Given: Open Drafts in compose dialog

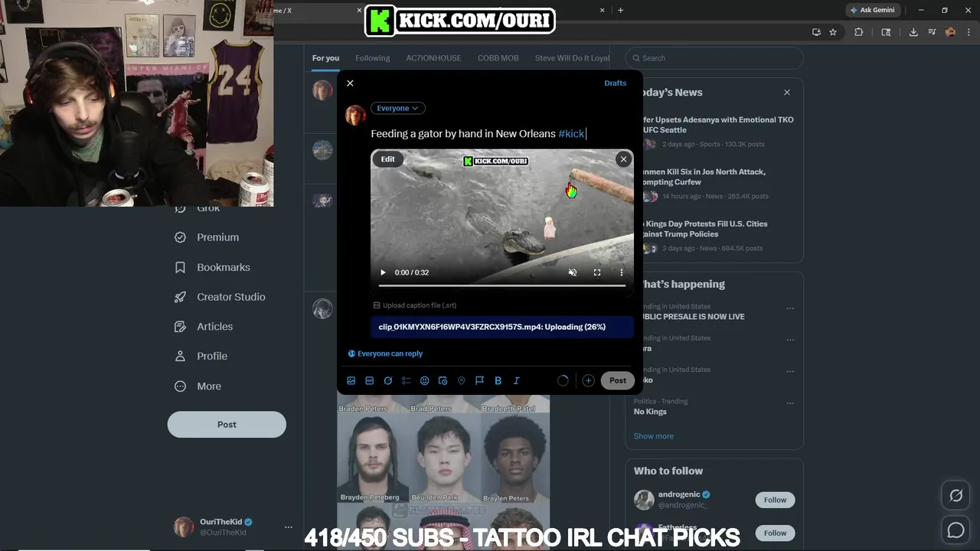Looking at the screenshot, I should click(615, 83).
